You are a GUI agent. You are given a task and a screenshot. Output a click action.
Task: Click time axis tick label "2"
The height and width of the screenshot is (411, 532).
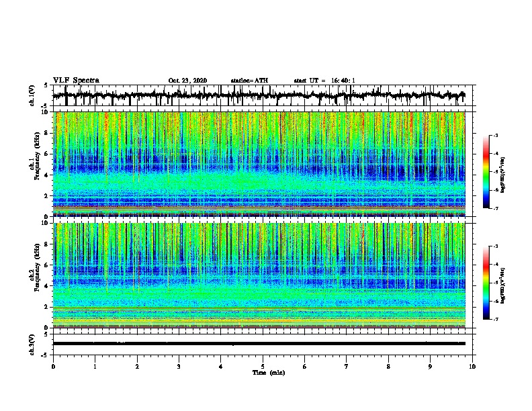(137, 367)
